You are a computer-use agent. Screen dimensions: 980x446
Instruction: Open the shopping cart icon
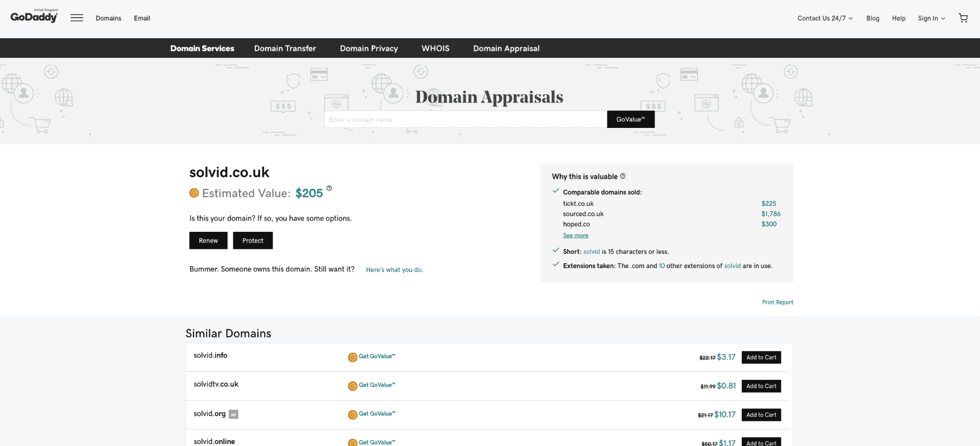tap(963, 18)
